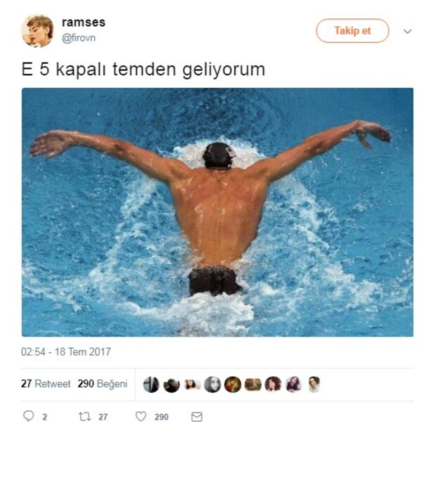This screenshot has width=422, height=504.
Task: Click the Takip et follow button
Action: point(352,30)
